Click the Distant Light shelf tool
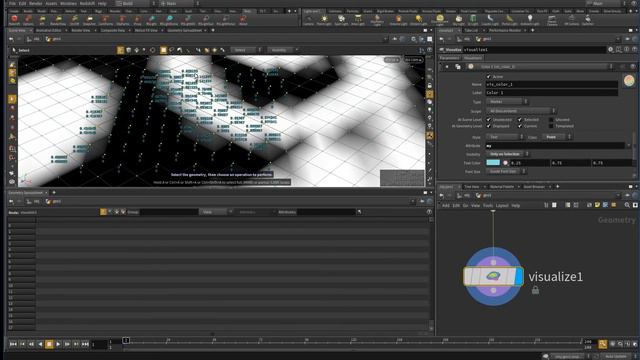This screenshot has width=640, height=360. coord(418,20)
